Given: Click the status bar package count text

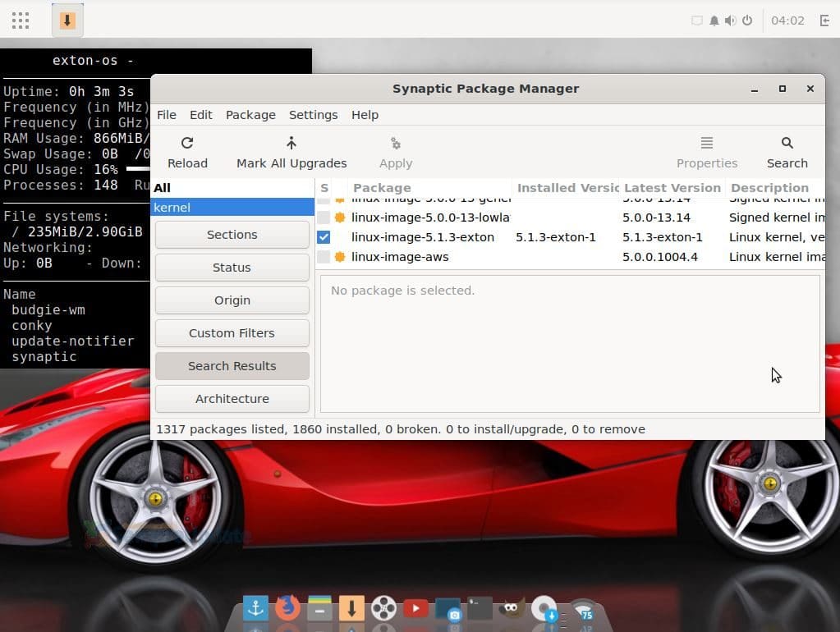Looking at the screenshot, I should click(400, 429).
